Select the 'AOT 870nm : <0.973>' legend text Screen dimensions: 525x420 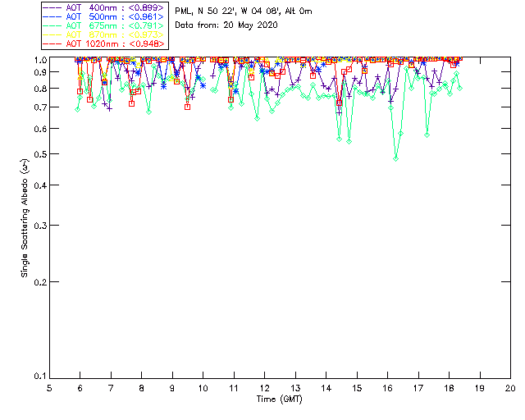coord(115,34)
